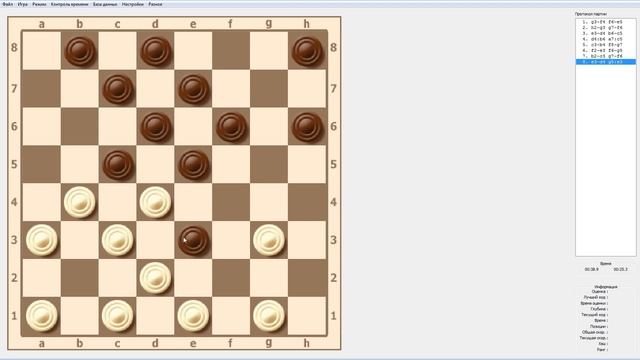Pick the white checker on b4
Image resolution: width=640 pixels, height=360 pixels.
(80, 202)
